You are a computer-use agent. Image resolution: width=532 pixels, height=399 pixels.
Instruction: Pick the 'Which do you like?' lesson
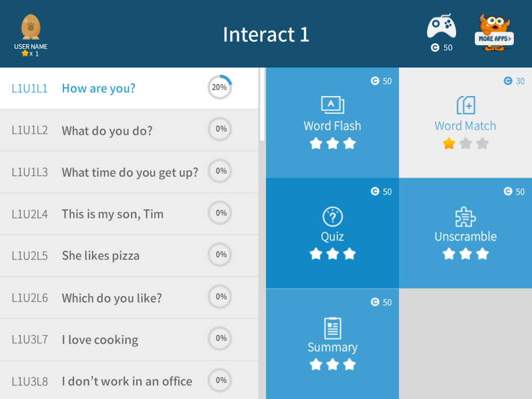[112, 298]
